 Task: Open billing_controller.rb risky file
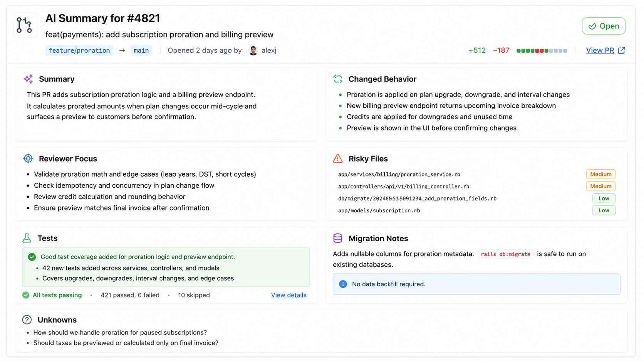pos(404,186)
